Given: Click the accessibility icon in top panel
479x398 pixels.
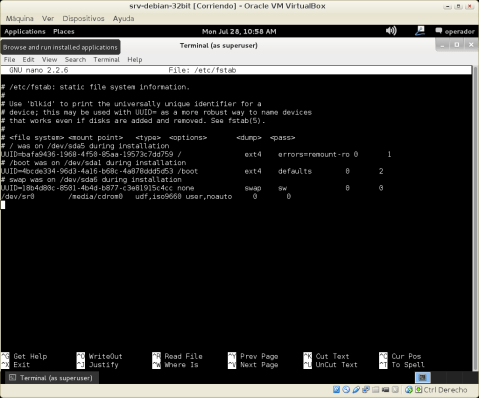Looking at the screenshot, I should [420, 31].
